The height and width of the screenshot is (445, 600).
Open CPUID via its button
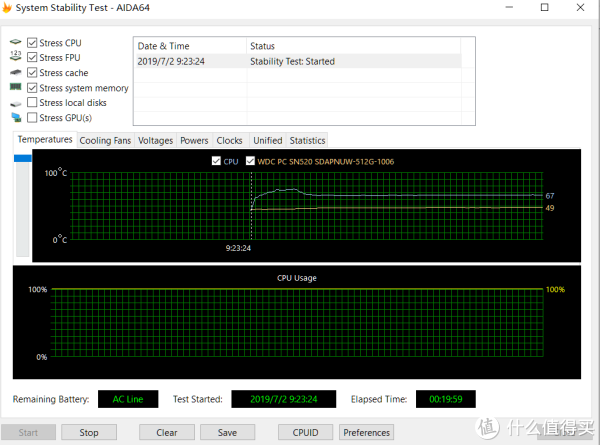305,432
